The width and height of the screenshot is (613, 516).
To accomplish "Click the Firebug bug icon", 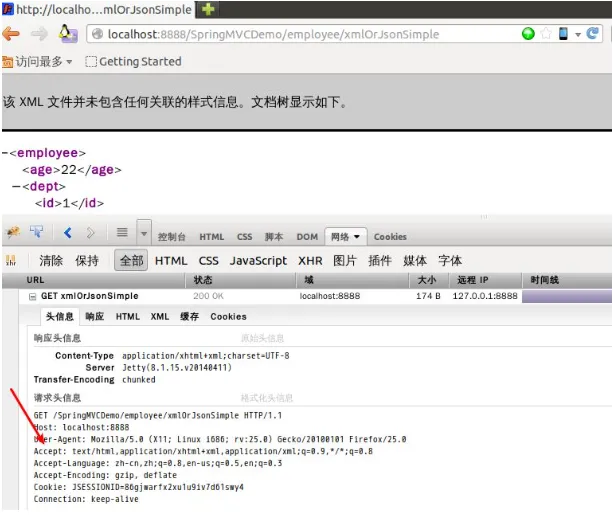I will coord(13,234).
